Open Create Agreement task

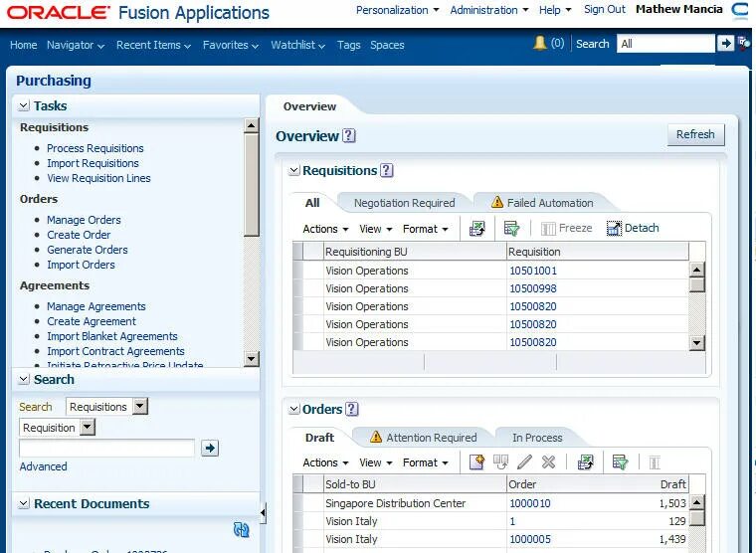coord(92,321)
